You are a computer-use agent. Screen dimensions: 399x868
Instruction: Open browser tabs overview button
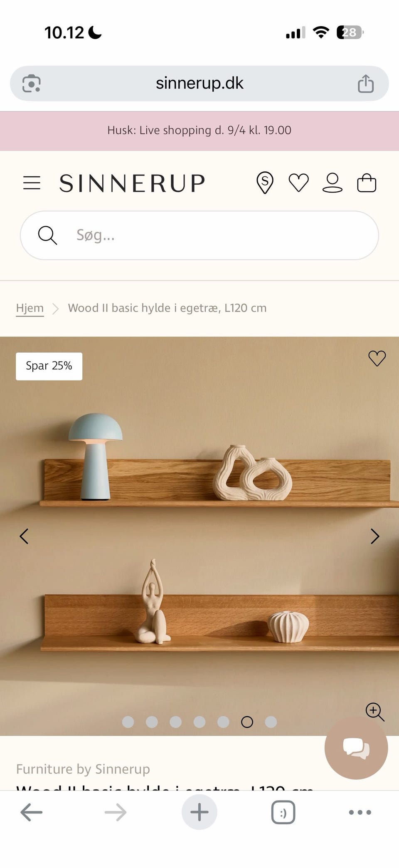tap(283, 812)
